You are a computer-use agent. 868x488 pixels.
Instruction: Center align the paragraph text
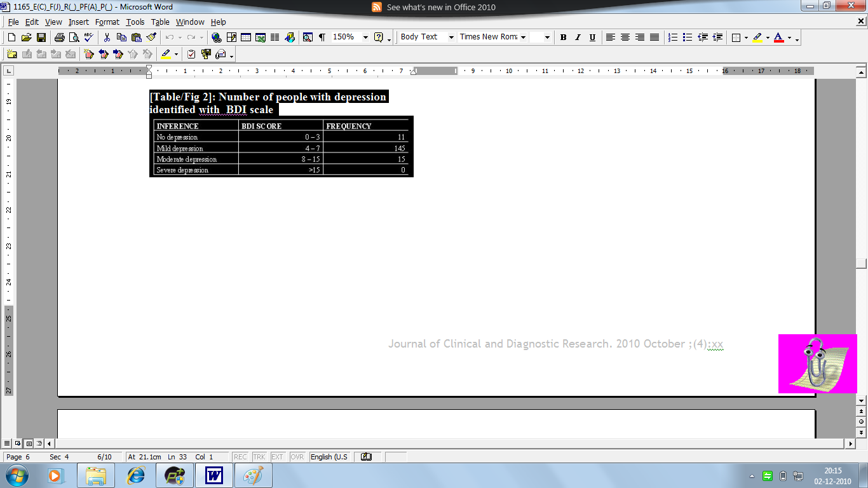pos(625,37)
